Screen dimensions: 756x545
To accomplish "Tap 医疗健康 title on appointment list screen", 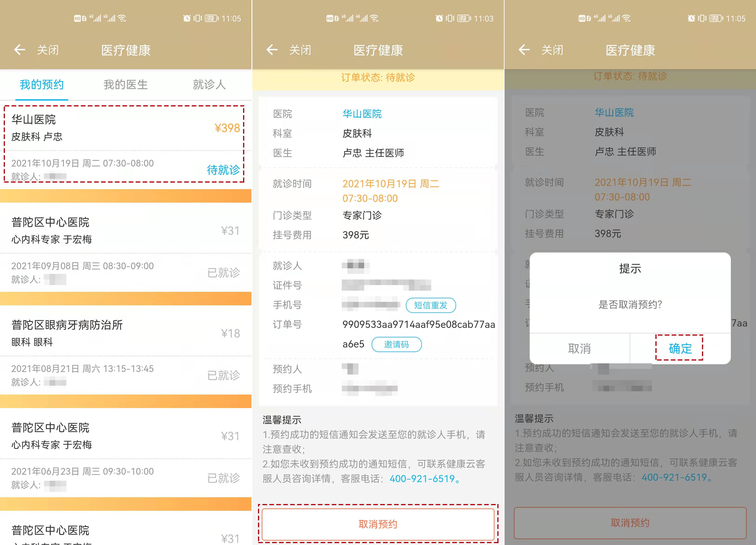I will 126,50.
